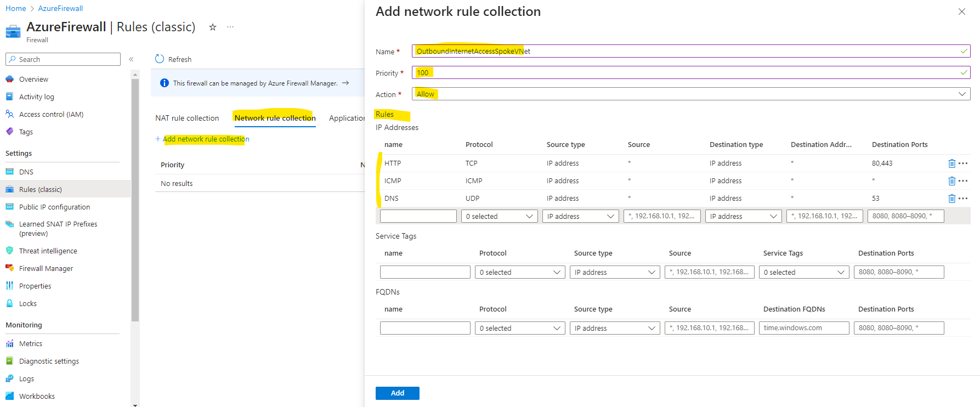The image size is (980, 407).
Task: Go to AzureFirewall breadcrumb link
Action: click(x=60, y=8)
